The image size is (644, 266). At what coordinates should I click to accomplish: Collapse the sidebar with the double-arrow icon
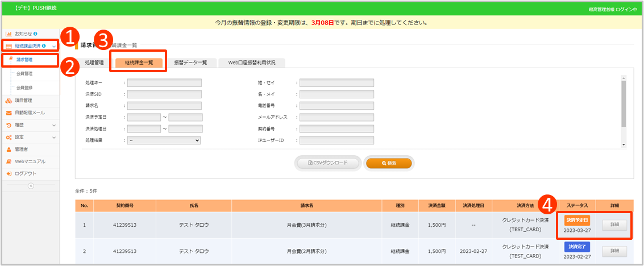click(31, 186)
